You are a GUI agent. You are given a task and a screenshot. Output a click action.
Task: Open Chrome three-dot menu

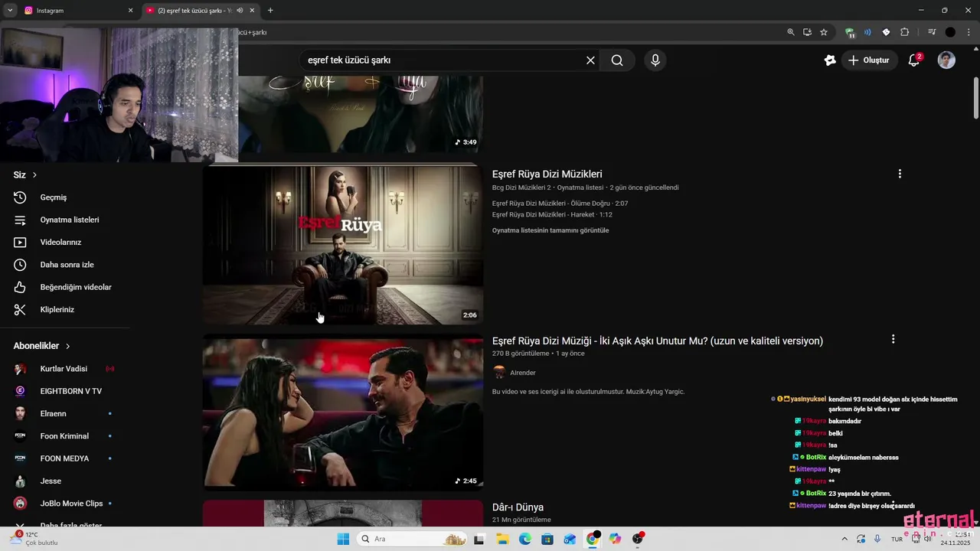pyautogui.click(x=968, y=32)
